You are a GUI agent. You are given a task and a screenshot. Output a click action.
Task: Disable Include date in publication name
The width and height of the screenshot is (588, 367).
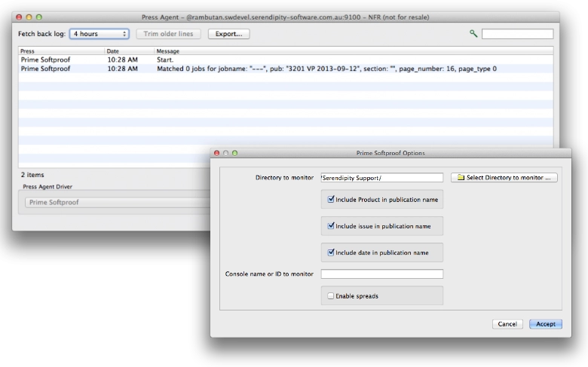pyautogui.click(x=332, y=252)
